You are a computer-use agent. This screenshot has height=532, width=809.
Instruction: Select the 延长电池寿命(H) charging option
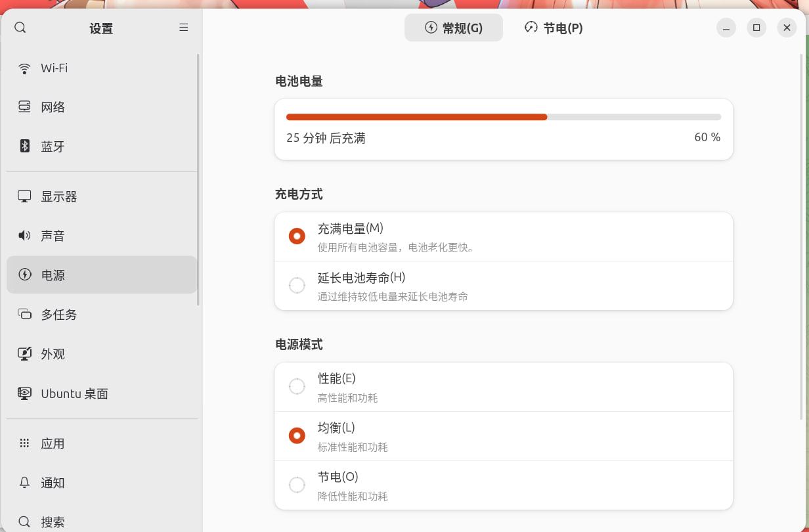pos(504,286)
